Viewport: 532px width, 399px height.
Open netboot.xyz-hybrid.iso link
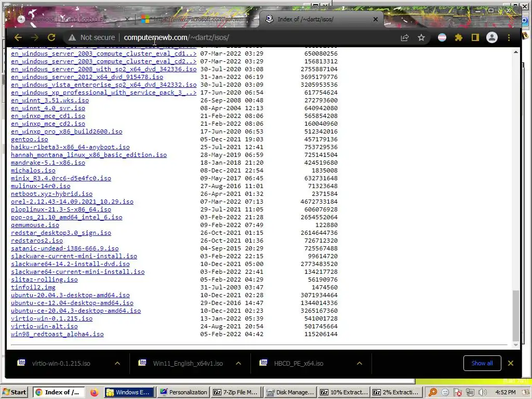click(x=51, y=194)
